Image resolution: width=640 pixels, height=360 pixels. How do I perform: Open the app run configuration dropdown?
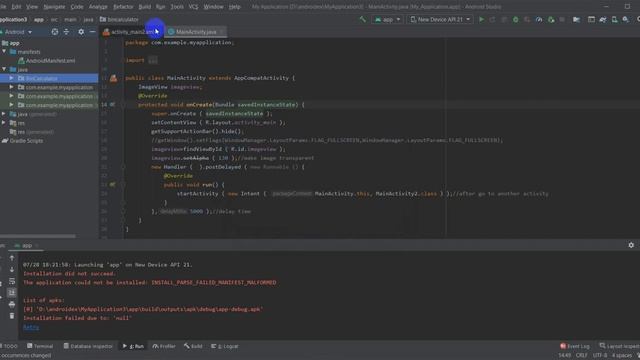click(387, 19)
